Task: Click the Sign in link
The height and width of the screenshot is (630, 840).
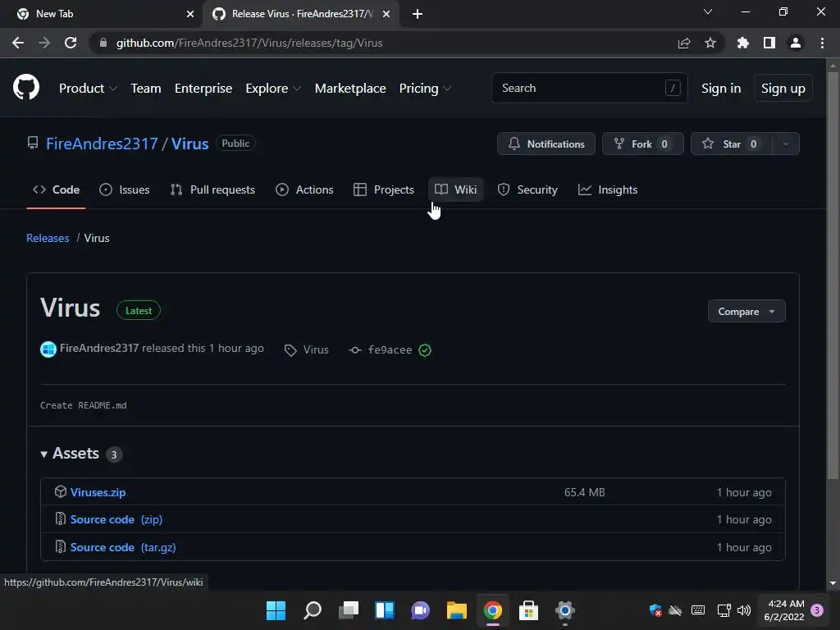Action: pyautogui.click(x=721, y=89)
